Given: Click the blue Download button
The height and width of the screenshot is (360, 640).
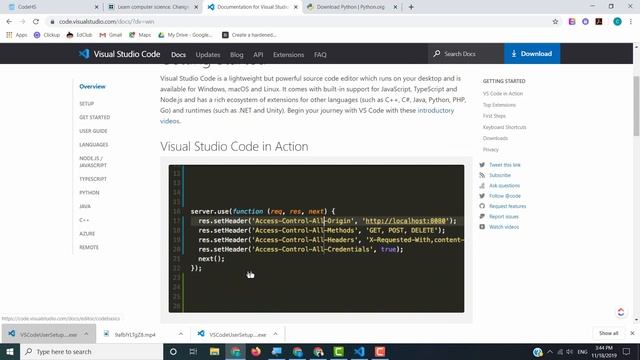Looking at the screenshot, I should coord(532,53).
